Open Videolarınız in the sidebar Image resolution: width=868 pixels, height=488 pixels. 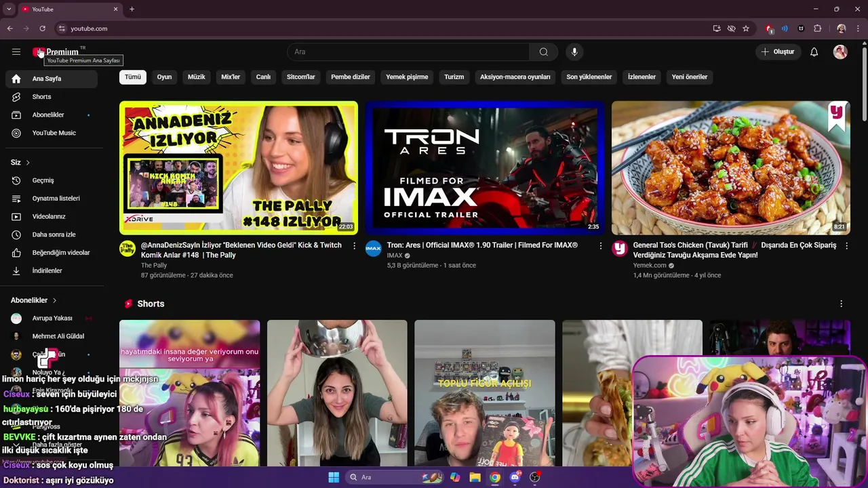pyautogui.click(x=52, y=216)
